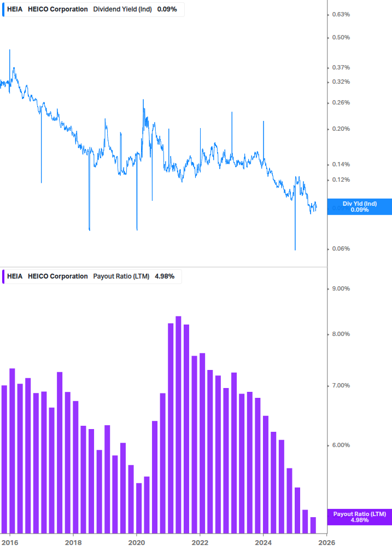Click the 7.00% tick on payout ratio axis
392x550 pixels.
pyautogui.click(x=341, y=385)
